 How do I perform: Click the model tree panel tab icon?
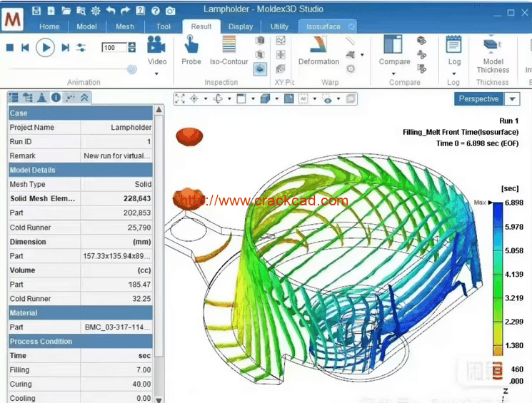pyautogui.click(x=27, y=98)
